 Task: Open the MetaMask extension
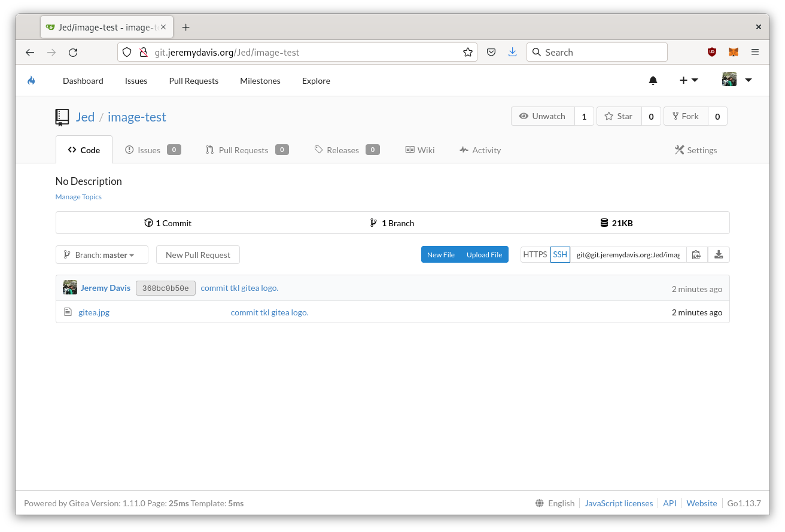[x=733, y=52]
